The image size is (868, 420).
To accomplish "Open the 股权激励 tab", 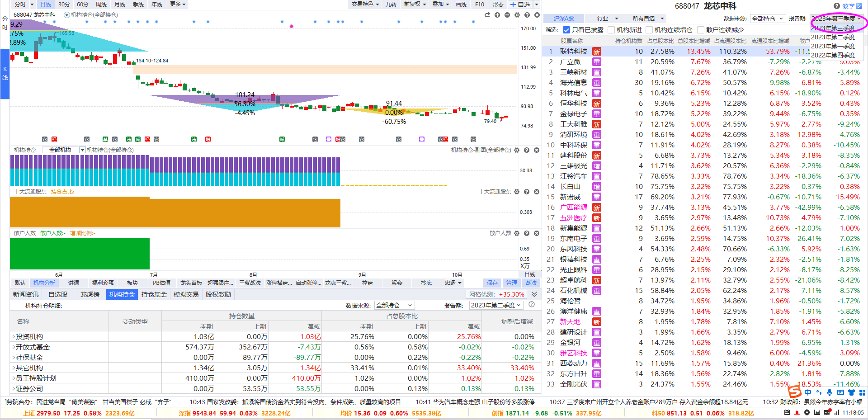I will point(218,294).
